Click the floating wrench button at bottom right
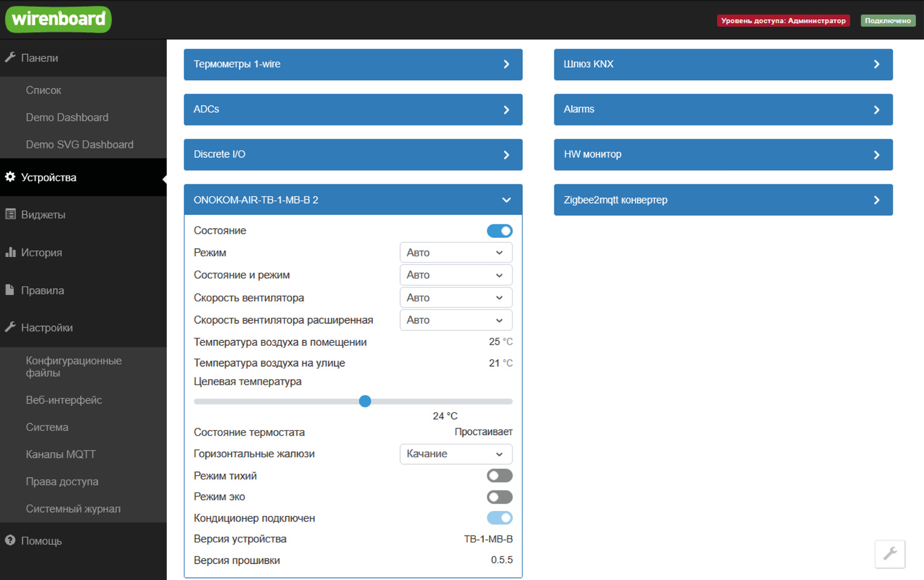The height and width of the screenshot is (580, 924). (x=890, y=553)
